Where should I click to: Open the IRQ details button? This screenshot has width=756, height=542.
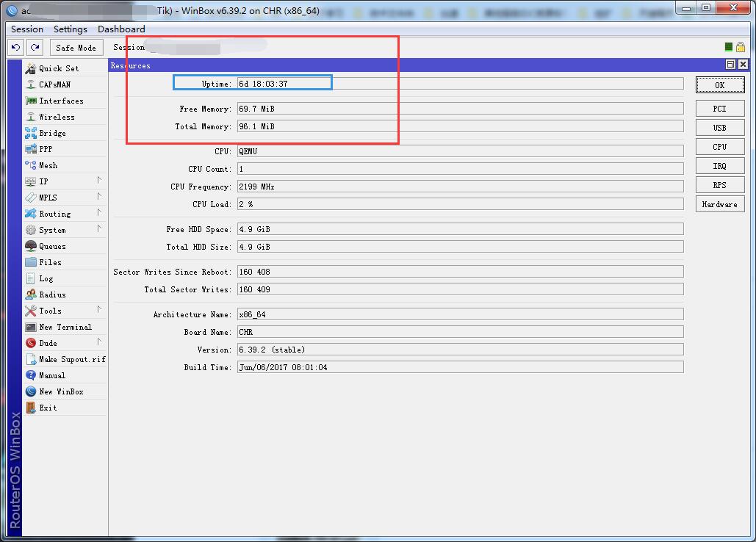pos(720,166)
